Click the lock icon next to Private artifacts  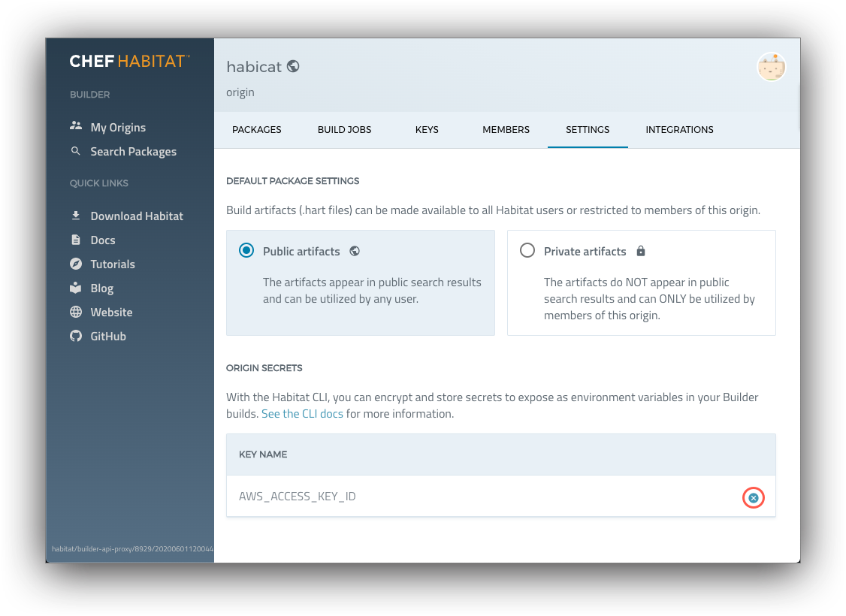coord(640,250)
